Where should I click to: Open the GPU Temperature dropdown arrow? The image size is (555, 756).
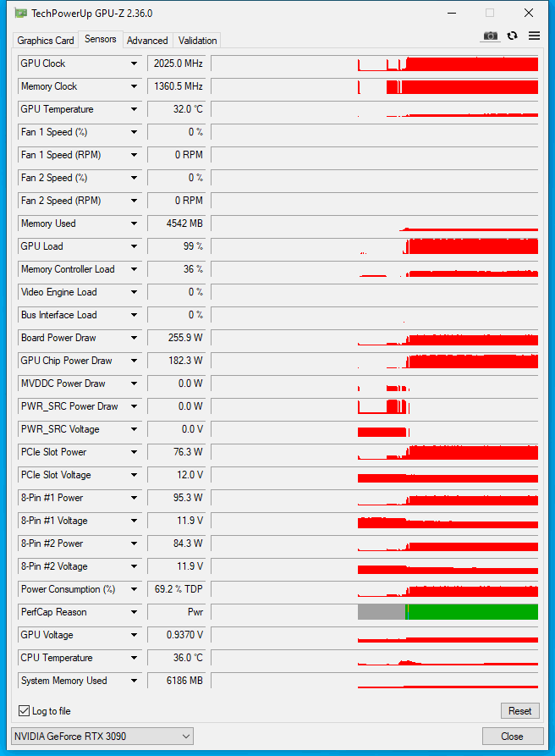134,109
